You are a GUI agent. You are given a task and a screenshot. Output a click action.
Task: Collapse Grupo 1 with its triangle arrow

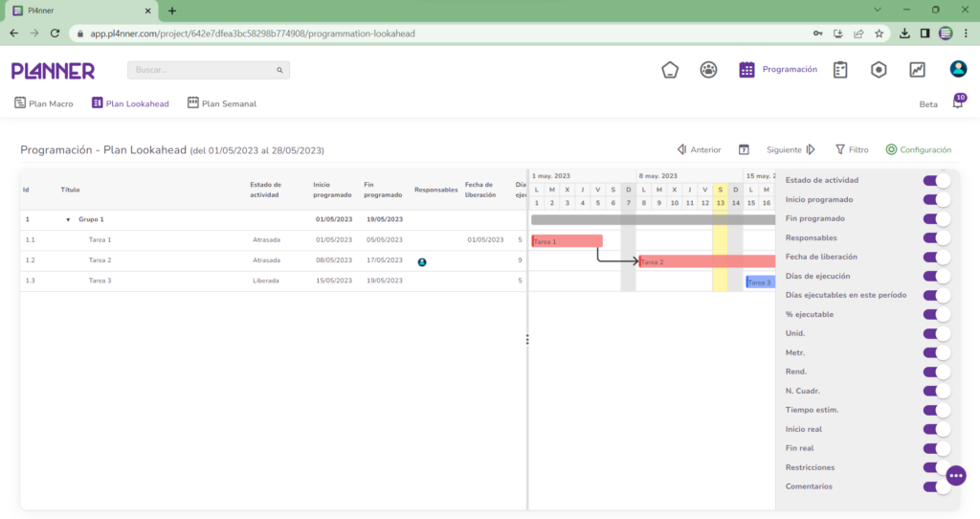pos(68,220)
